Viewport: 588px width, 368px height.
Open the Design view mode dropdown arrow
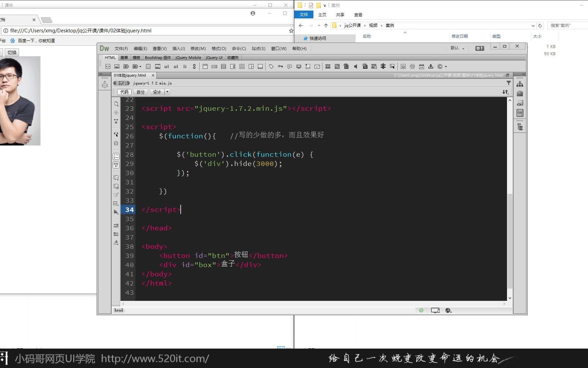[167, 92]
